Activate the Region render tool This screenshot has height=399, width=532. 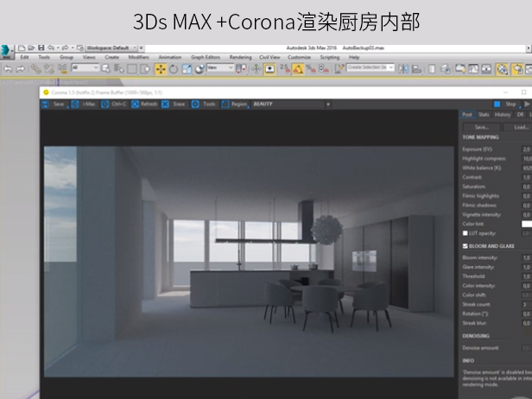(x=234, y=104)
